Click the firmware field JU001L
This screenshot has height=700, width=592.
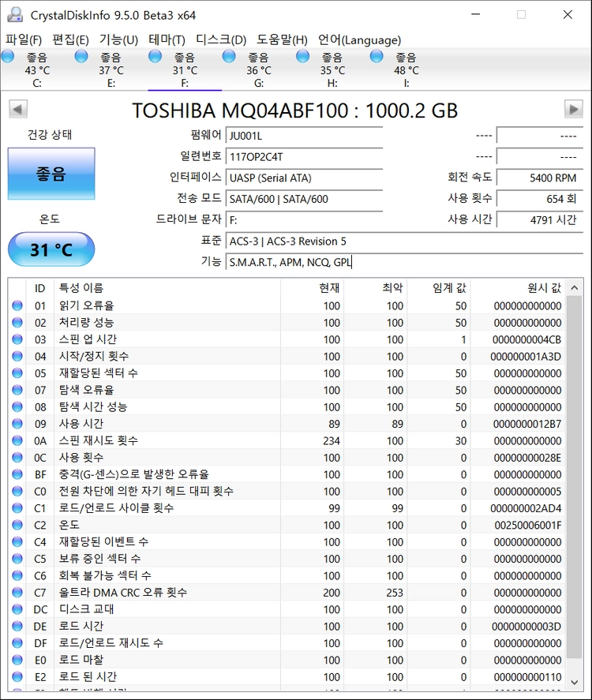click(304, 136)
